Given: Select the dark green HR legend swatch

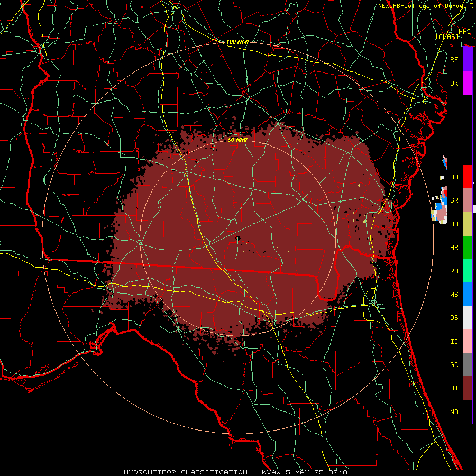Looking at the screenshot, I should pos(467,248).
